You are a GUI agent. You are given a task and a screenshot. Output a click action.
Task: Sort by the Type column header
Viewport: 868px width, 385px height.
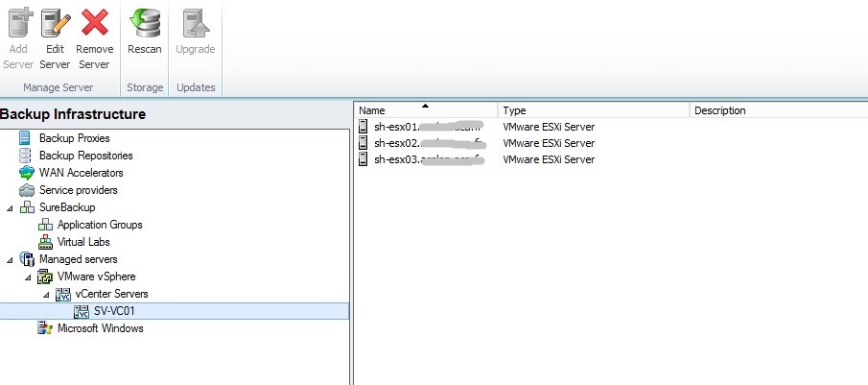point(594,110)
